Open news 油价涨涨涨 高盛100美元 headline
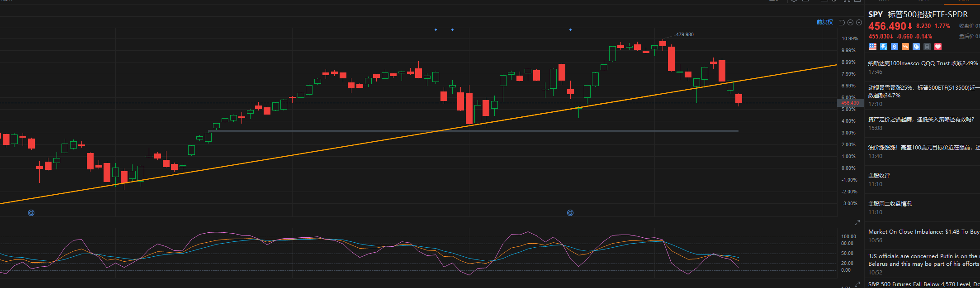This screenshot has height=288, width=980. [923, 148]
